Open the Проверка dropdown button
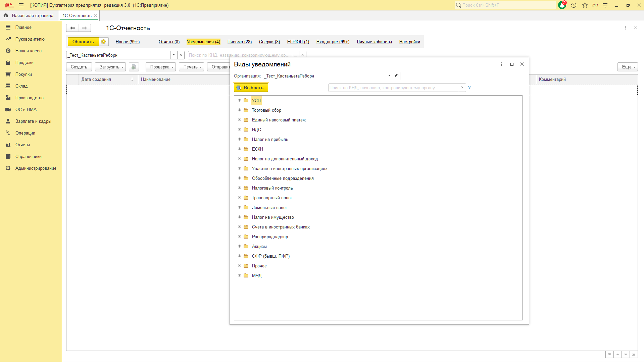Viewport: 644px width, 362px height. [x=161, y=67]
